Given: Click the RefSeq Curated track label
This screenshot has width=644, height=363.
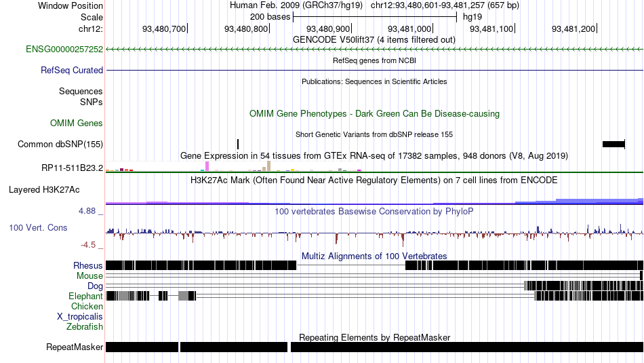Looking at the screenshot, I should click(72, 71).
